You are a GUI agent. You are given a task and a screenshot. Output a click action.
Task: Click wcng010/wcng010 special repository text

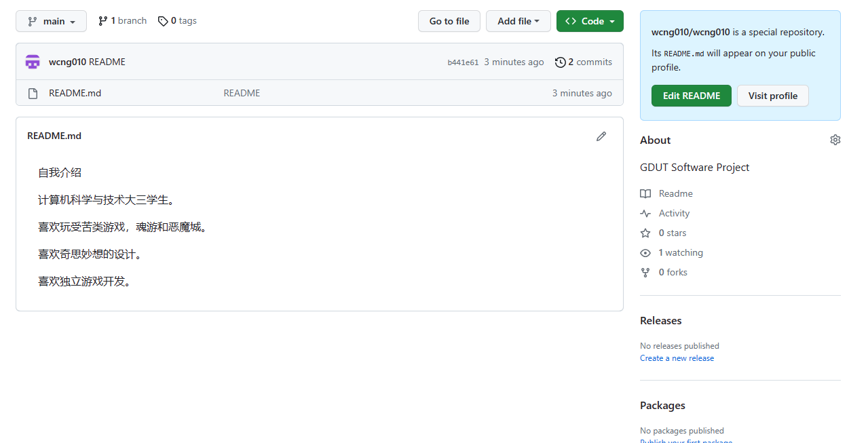tap(738, 32)
